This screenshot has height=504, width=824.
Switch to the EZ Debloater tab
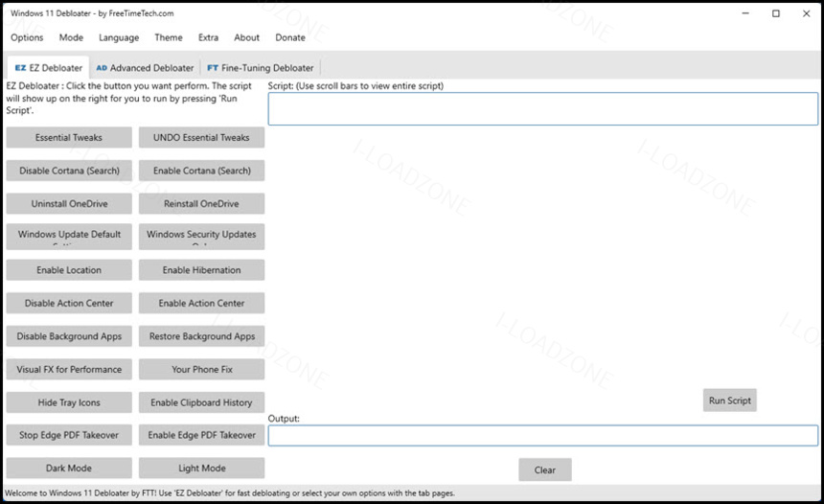pos(48,68)
